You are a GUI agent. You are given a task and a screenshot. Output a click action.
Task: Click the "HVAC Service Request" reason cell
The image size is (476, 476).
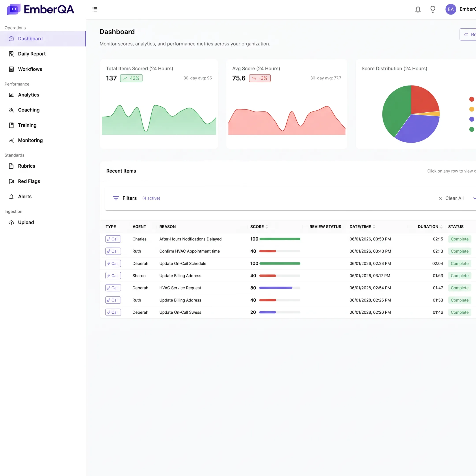point(180,288)
